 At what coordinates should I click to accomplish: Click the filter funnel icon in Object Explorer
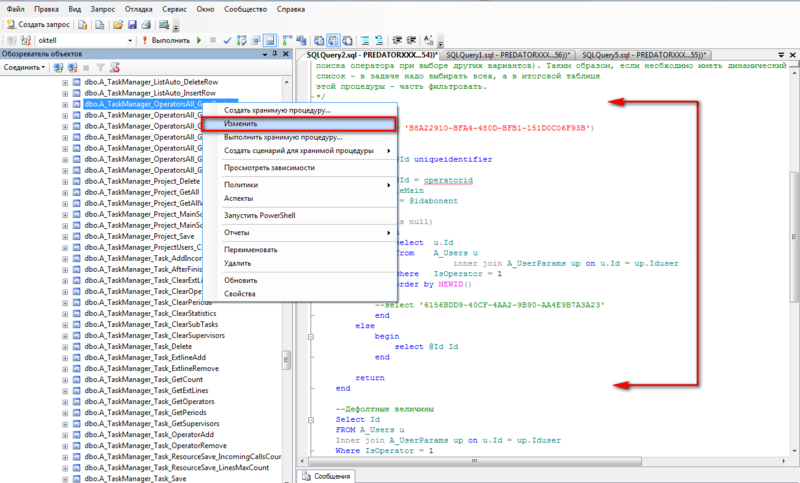pos(100,67)
